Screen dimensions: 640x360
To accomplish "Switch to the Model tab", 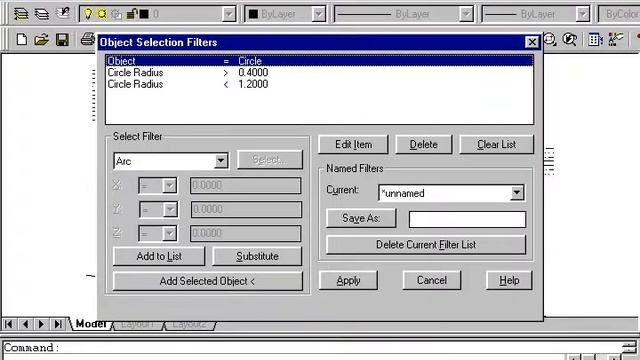I will point(90,324).
